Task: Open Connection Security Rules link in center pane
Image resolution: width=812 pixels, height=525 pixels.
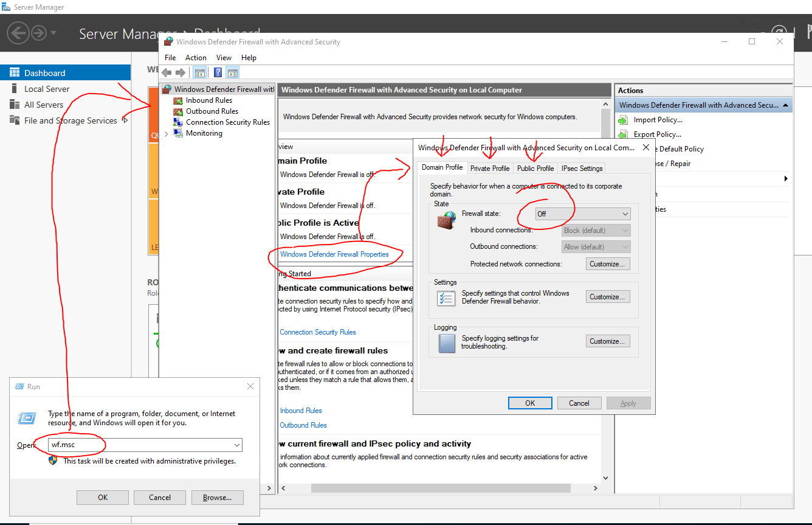Action: click(x=318, y=332)
